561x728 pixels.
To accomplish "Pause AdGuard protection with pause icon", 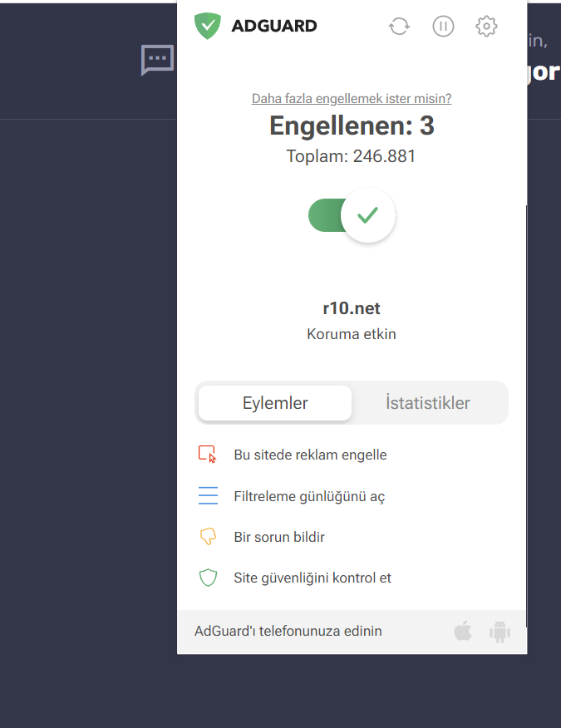I will pos(443,26).
